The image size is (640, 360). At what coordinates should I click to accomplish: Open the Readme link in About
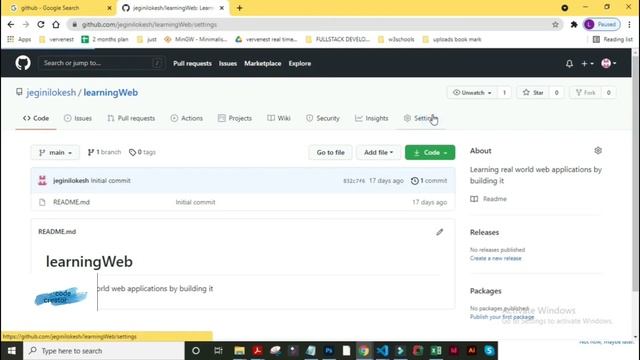pos(489,199)
